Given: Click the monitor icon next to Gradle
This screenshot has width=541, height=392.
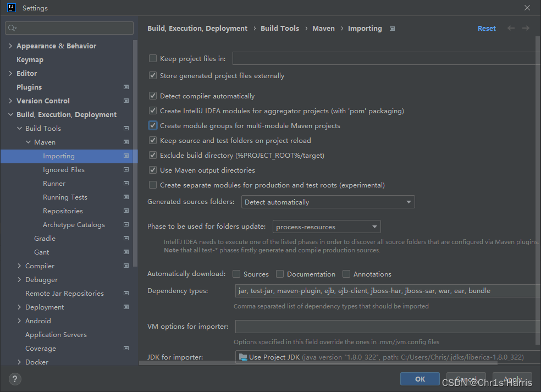Looking at the screenshot, I should [126, 238].
